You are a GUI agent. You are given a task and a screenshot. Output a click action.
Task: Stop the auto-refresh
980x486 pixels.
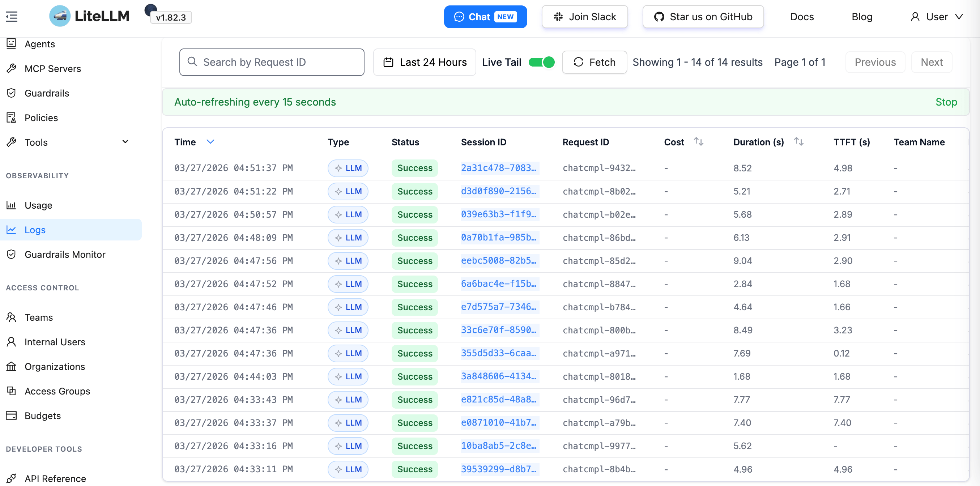click(x=946, y=102)
